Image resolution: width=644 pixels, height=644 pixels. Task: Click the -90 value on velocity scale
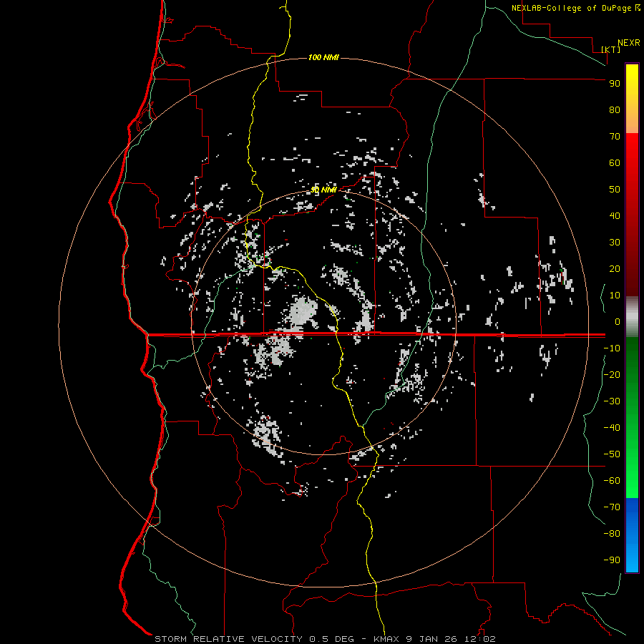coord(612,560)
